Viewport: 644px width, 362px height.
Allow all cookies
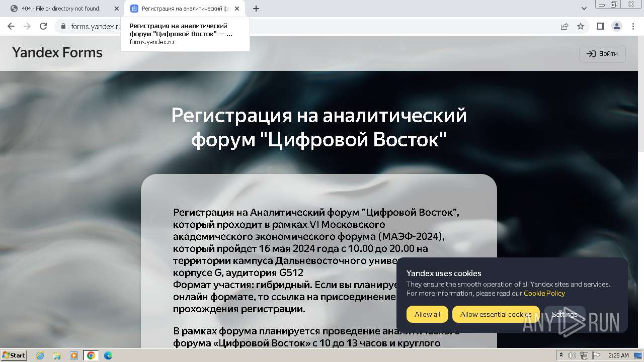click(427, 314)
